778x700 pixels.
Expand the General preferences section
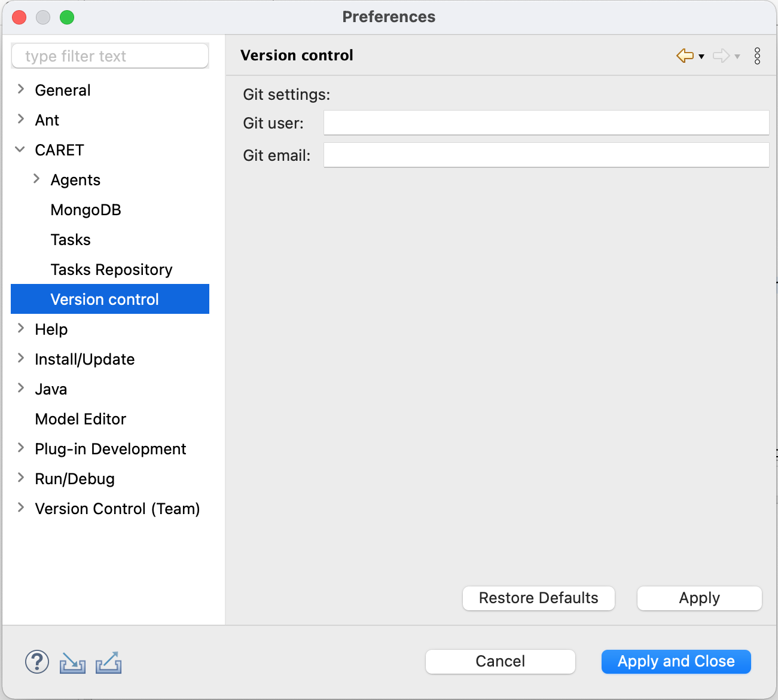[x=20, y=90]
